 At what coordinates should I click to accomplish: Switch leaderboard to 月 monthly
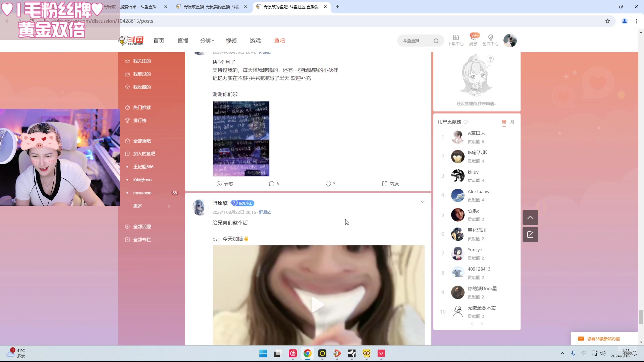click(512, 122)
